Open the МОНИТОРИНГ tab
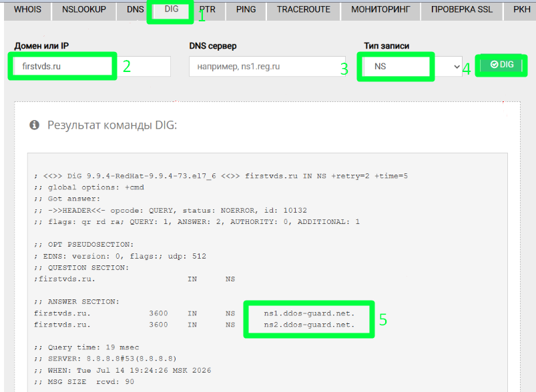Screen dimensions: 536x392 (x=380, y=10)
